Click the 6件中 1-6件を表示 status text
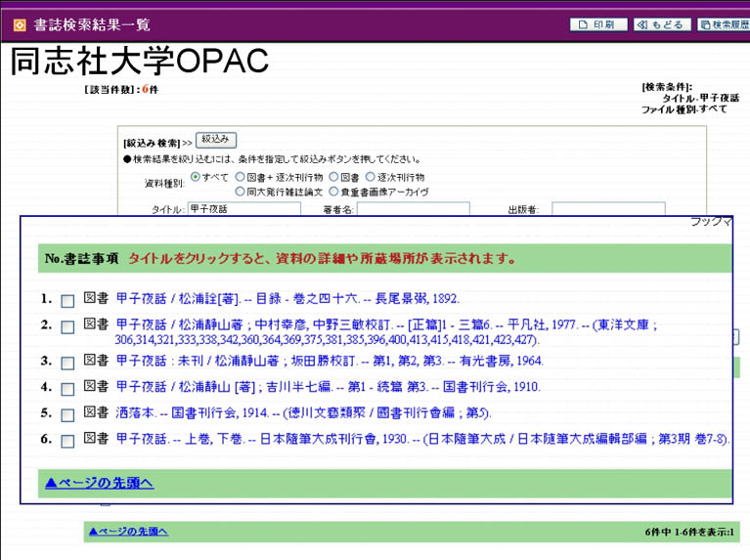 (688, 532)
